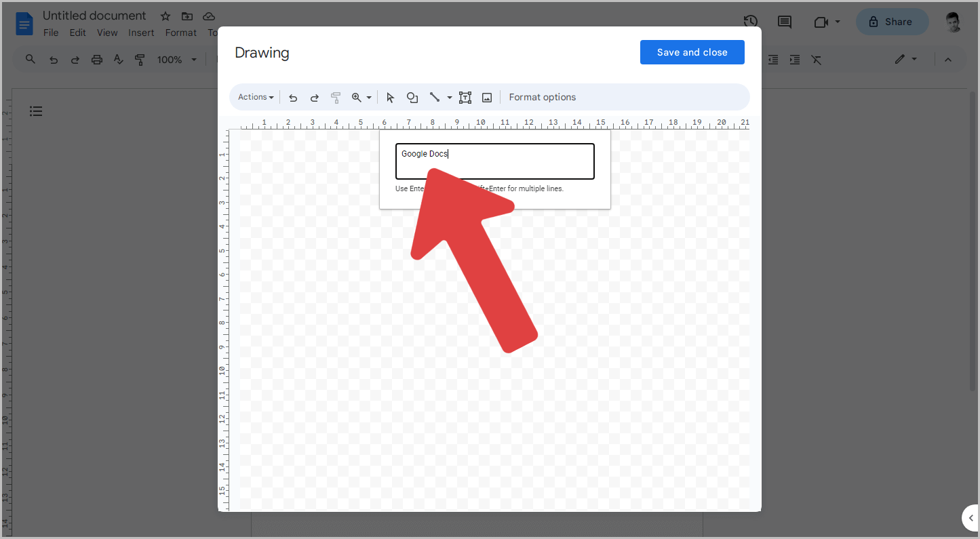Open Format options in Drawing
This screenshot has width=980, height=539.
543,97
